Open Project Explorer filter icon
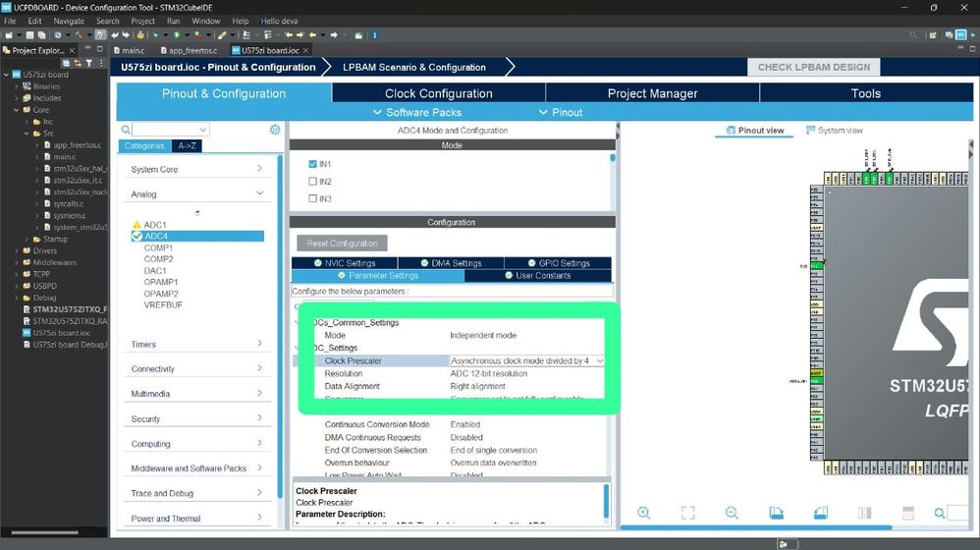The height and width of the screenshot is (550, 980). (89, 63)
